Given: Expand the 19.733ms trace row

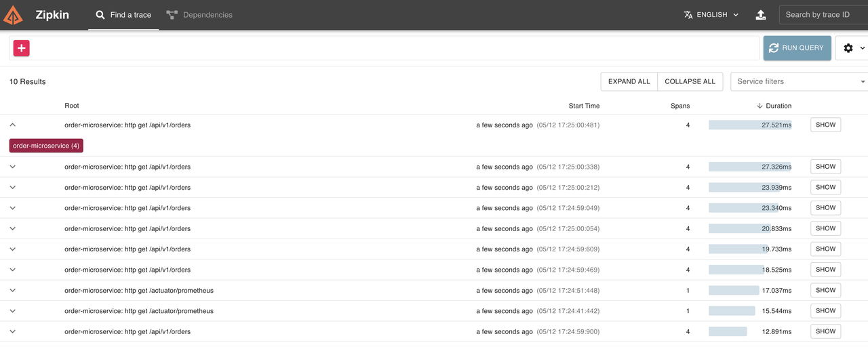Looking at the screenshot, I should click(x=13, y=249).
